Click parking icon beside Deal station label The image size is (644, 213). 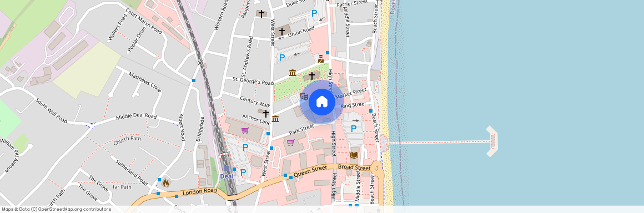pos(243,172)
